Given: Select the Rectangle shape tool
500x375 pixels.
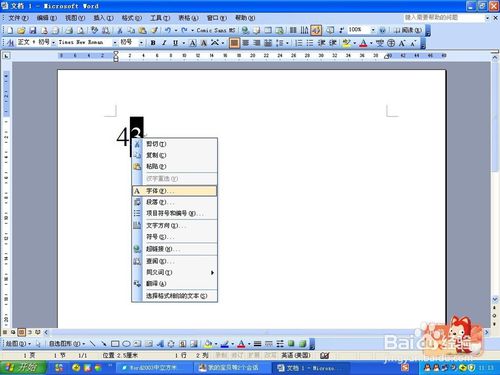Looking at the screenshot, I should (115, 343).
